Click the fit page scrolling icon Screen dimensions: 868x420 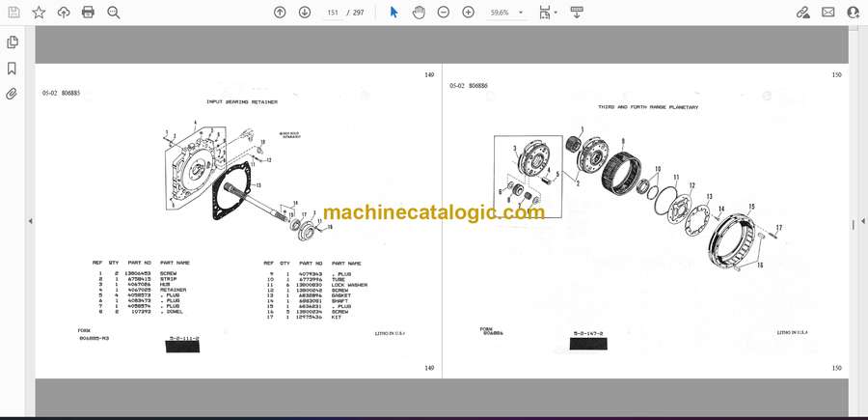(x=544, y=13)
